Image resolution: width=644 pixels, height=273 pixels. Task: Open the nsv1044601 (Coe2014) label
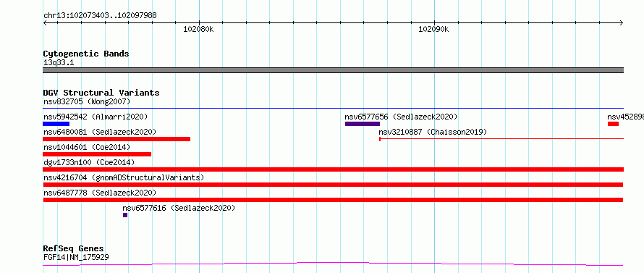pyautogui.click(x=87, y=147)
